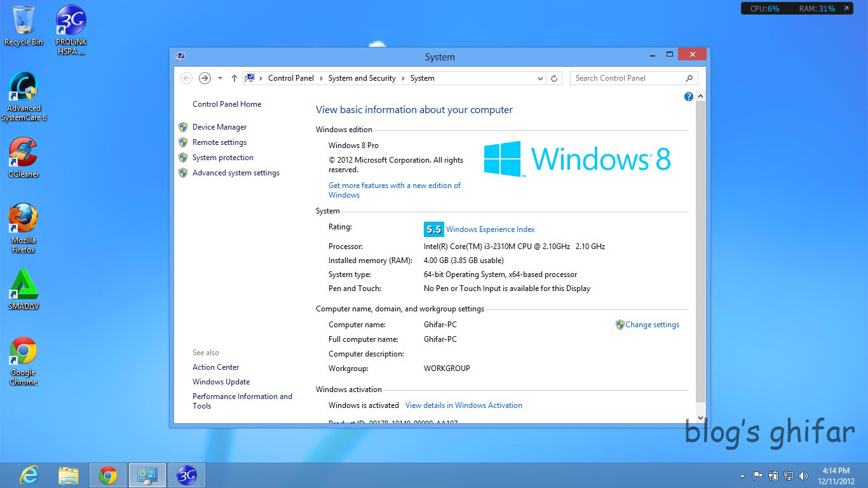Screen dimensions: 868x488
Task: Click "No Pen or Touch Input" text
Action: pos(507,288)
